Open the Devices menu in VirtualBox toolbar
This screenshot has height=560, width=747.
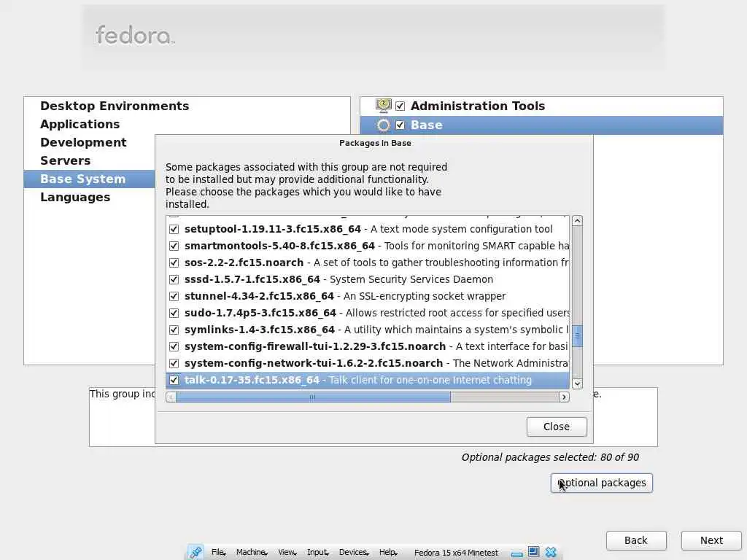click(354, 553)
